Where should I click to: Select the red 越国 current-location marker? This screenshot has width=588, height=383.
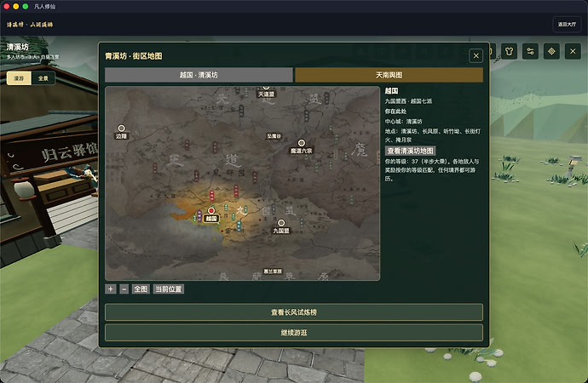click(x=211, y=211)
